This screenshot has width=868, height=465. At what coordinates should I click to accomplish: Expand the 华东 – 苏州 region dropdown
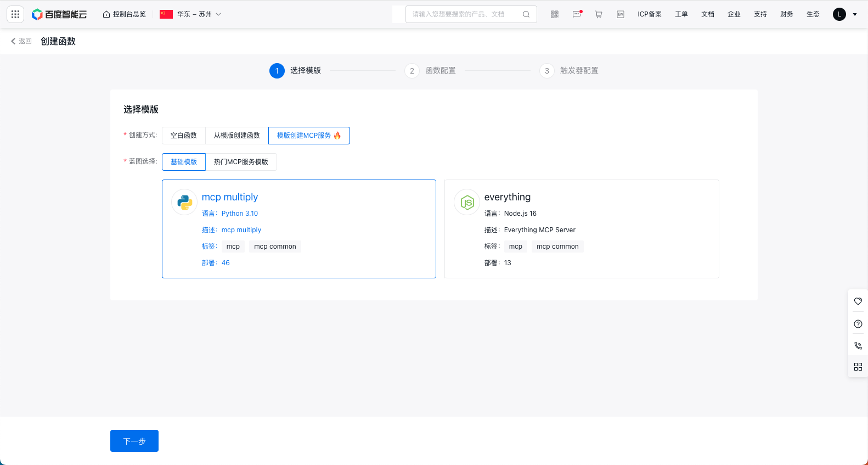coord(190,14)
